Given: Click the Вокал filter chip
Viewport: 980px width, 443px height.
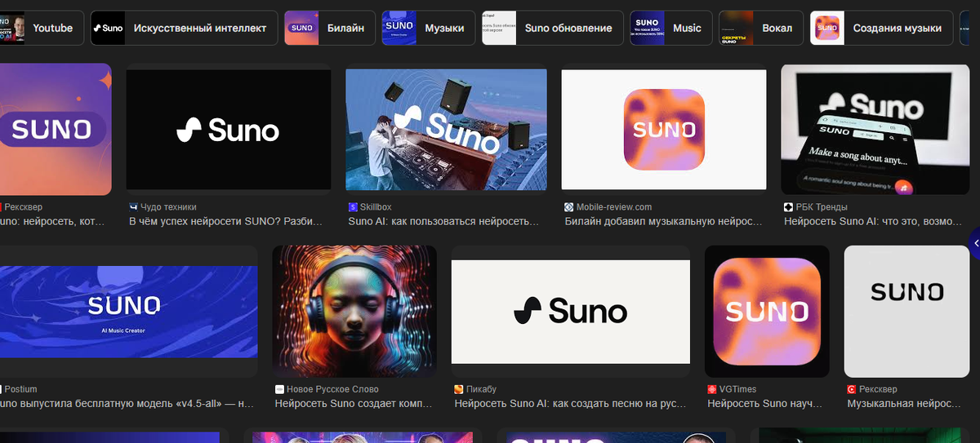Looking at the screenshot, I should [x=761, y=28].
